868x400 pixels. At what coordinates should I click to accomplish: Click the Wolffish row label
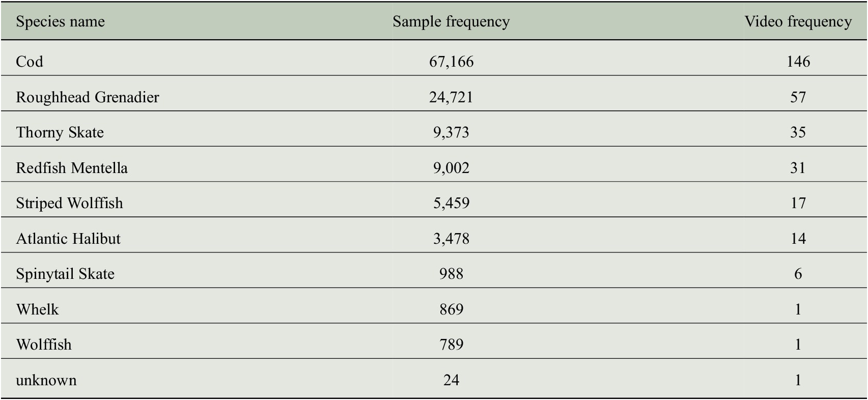[44, 345]
